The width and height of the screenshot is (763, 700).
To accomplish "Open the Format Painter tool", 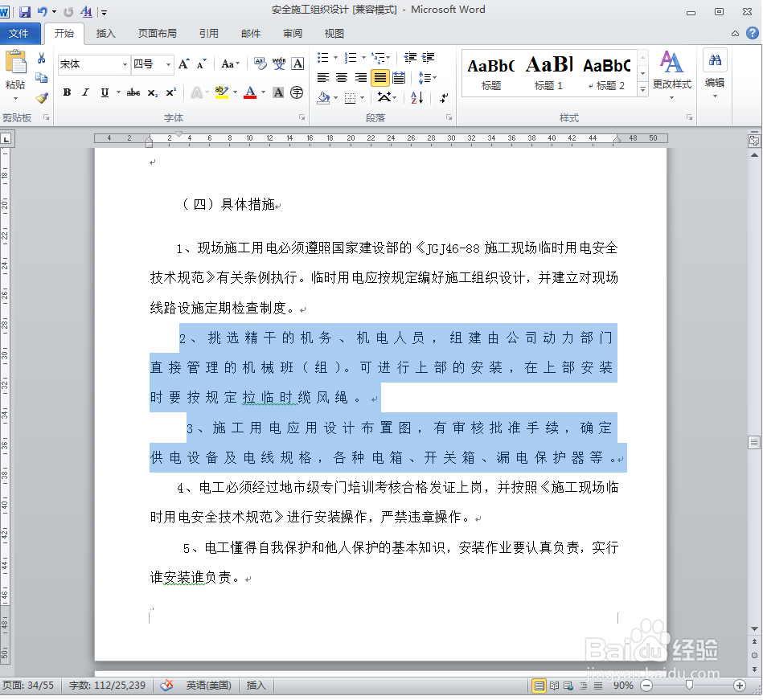I will [x=40, y=98].
